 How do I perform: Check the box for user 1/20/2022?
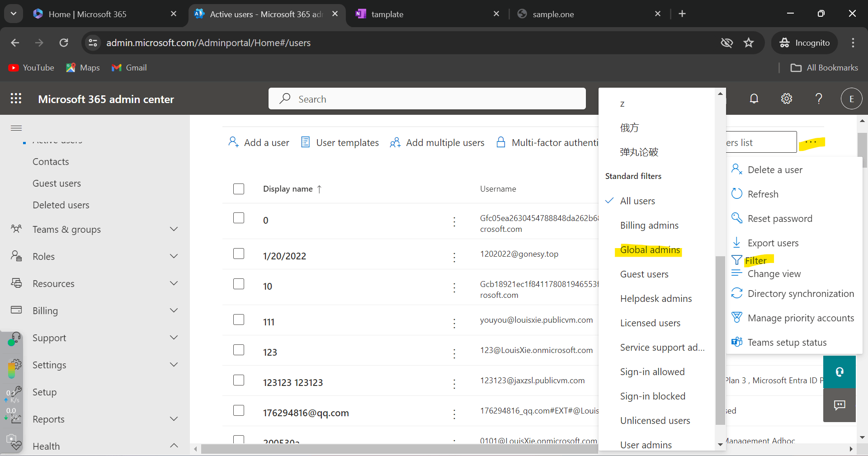(239, 254)
